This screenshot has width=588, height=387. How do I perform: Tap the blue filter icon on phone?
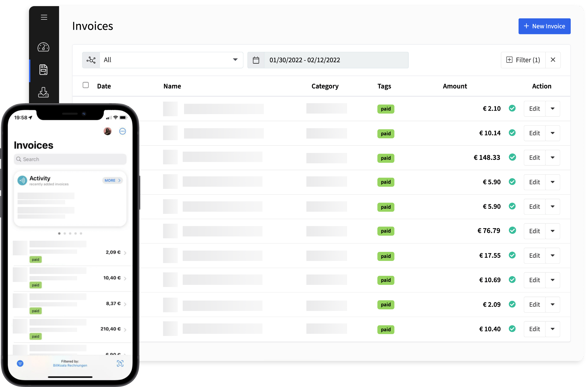(20, 363)
